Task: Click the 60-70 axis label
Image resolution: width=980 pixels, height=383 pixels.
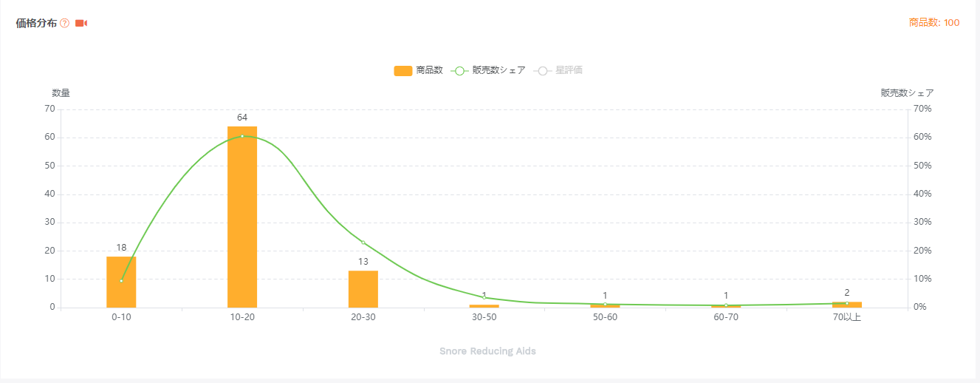Action: click(726, 317)
